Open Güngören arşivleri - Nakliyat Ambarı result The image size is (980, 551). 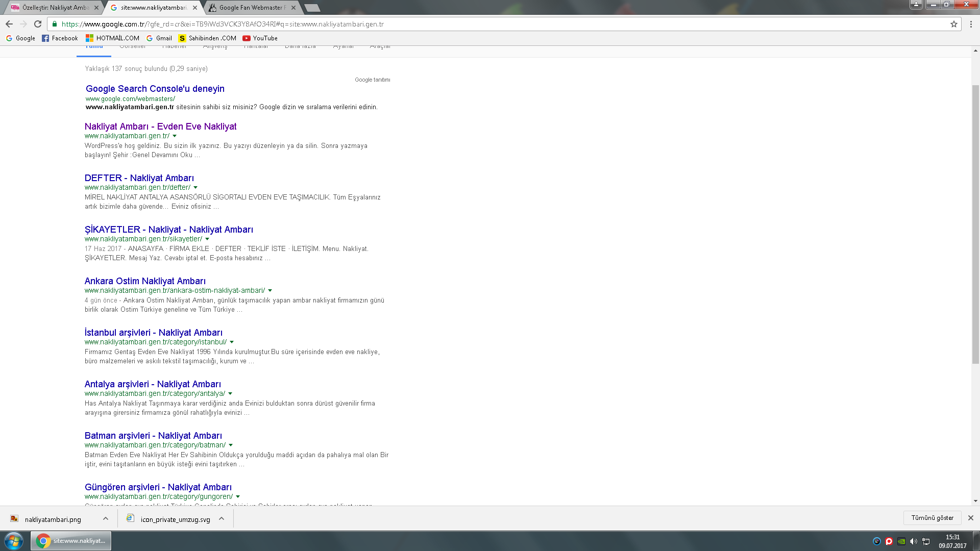[x=158, y=487]
